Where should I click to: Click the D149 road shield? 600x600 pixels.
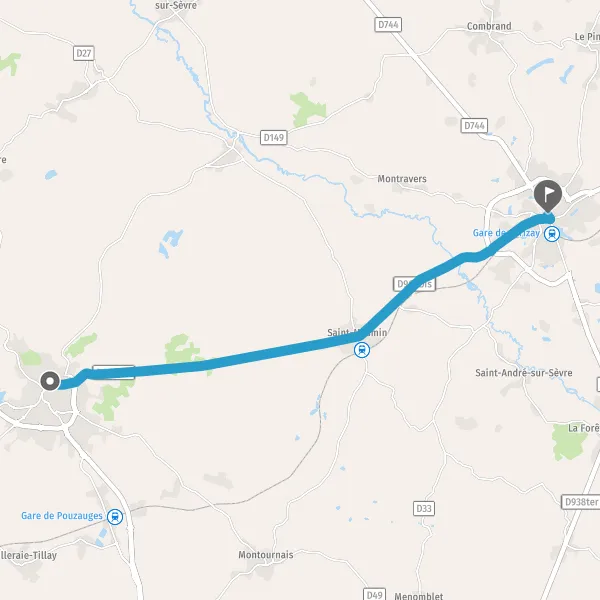(274, 137)
